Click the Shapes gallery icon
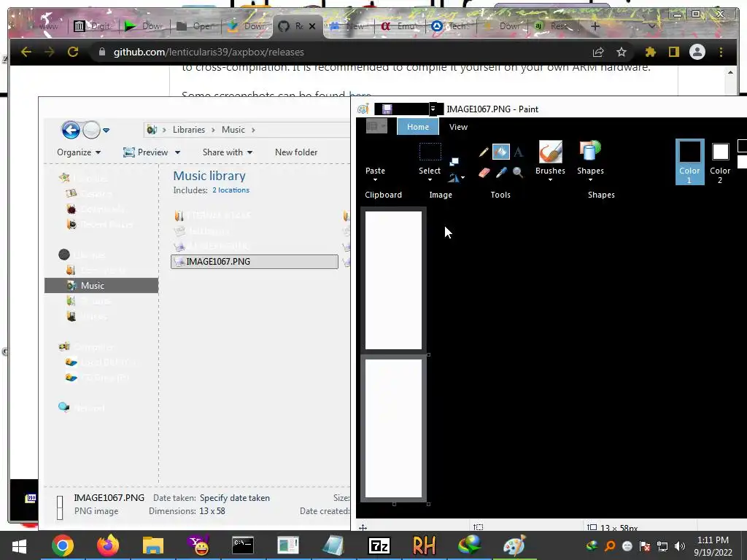 [x=590, y=152]
